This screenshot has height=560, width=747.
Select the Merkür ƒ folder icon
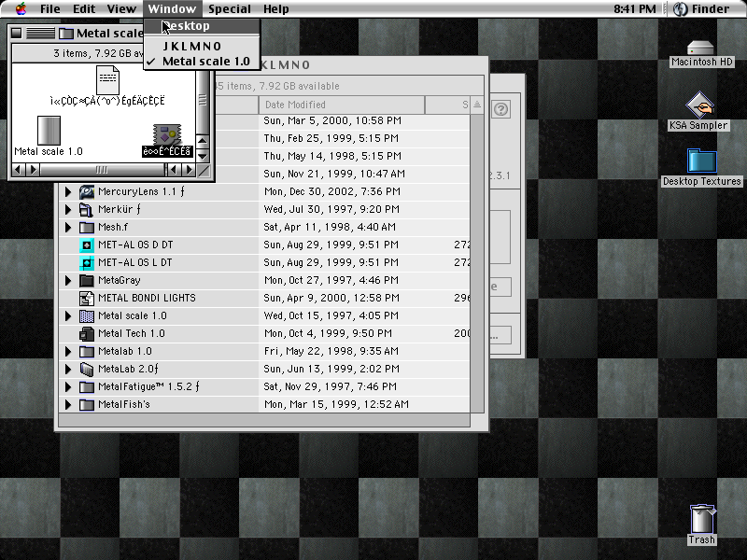[86, 209]
